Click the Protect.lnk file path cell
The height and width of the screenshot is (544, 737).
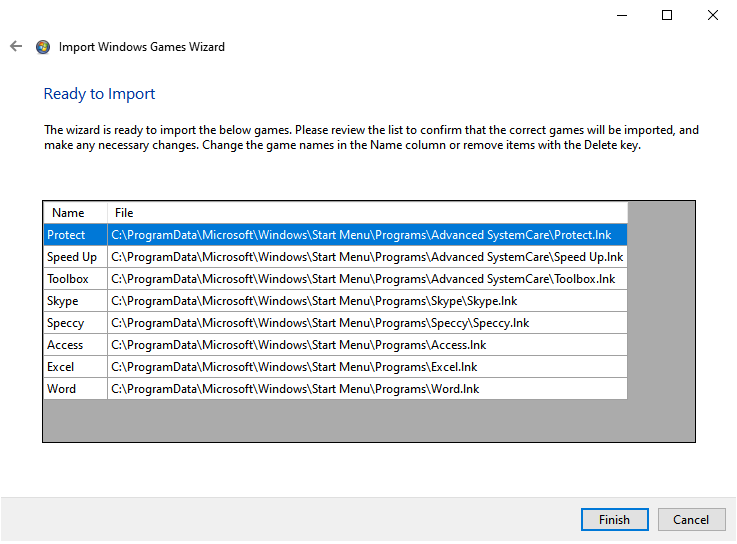click(368, 235)
